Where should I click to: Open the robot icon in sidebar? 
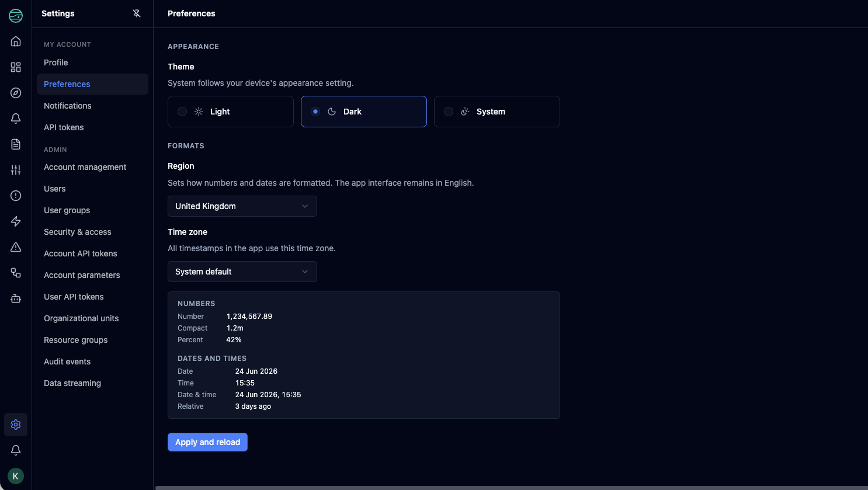[16, 298]
